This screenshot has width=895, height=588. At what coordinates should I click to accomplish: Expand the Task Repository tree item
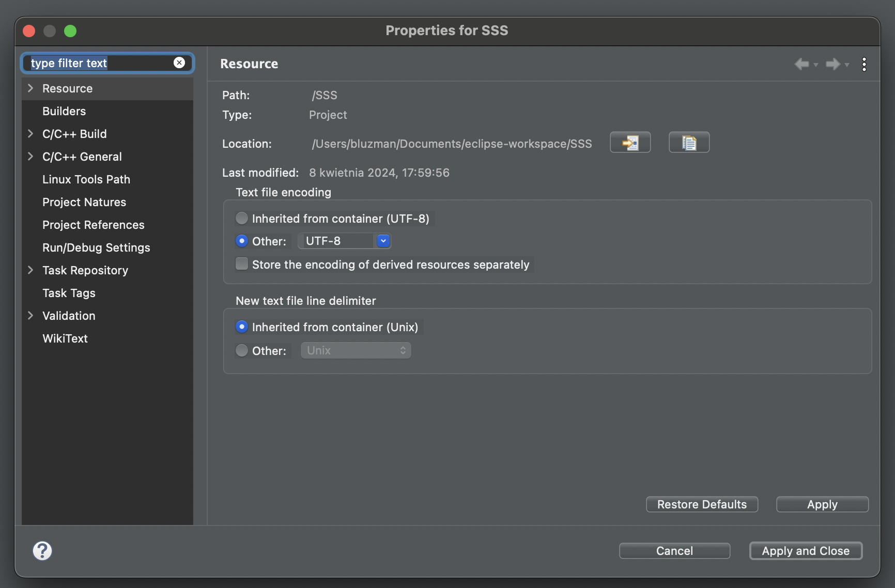pyautogui.click(x=30, y=270)
